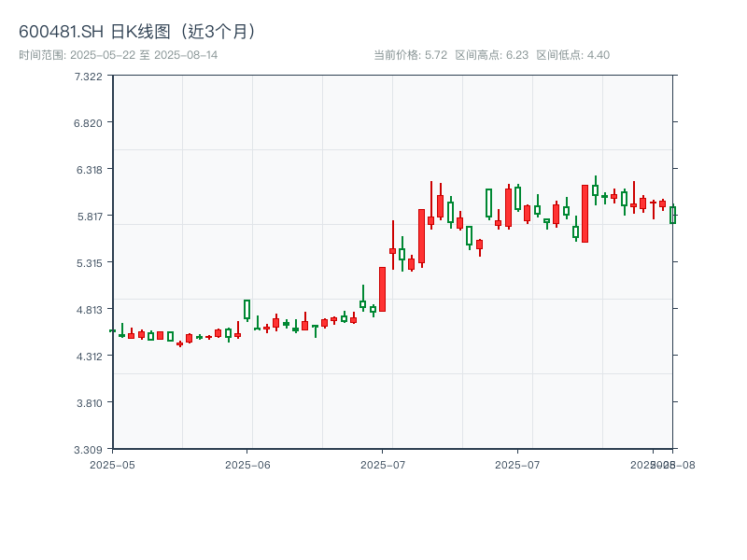
Task: Click the 2025-05 x-axis label
Action: coord(112,464)
